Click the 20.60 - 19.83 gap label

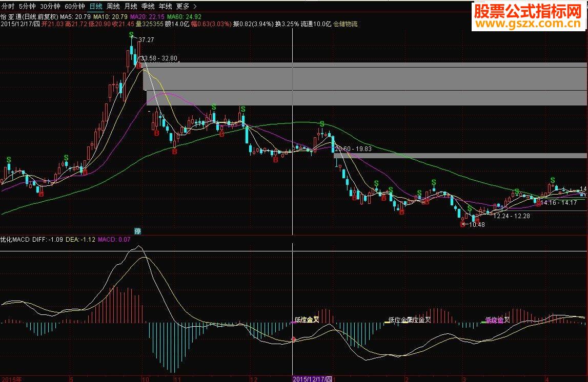353,148
